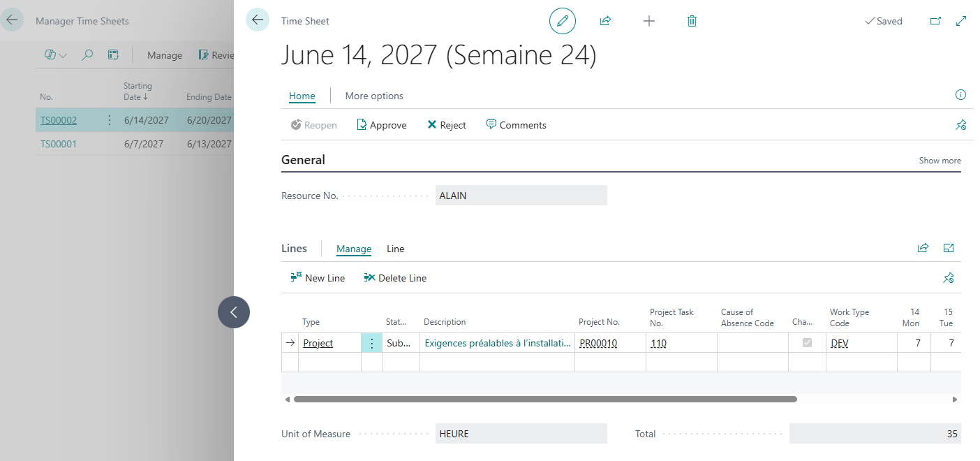Expand the Lines part to full page
This screenshot has width=980, height=461.
[949, 248]
